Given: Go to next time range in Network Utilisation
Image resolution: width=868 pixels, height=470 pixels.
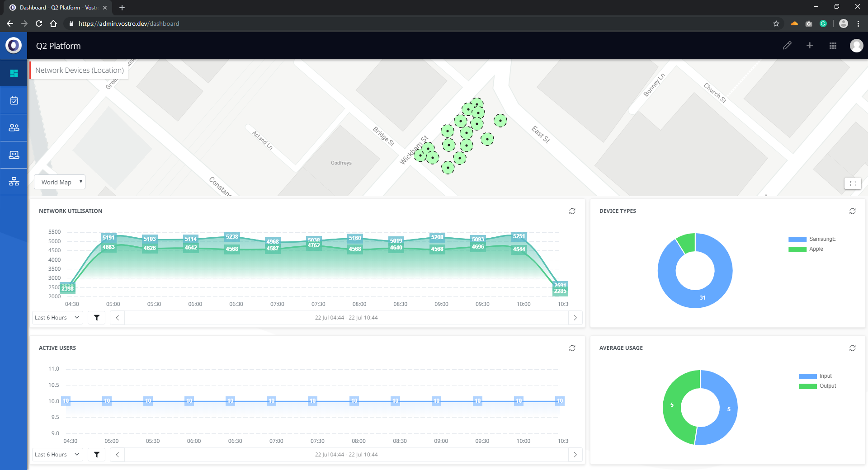Looking at the screenshot, I should coord(575,318).
